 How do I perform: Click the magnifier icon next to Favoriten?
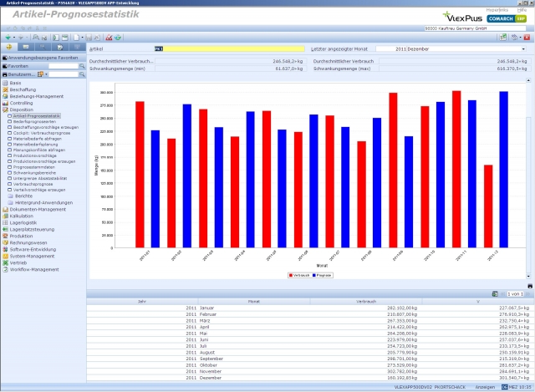82,65
